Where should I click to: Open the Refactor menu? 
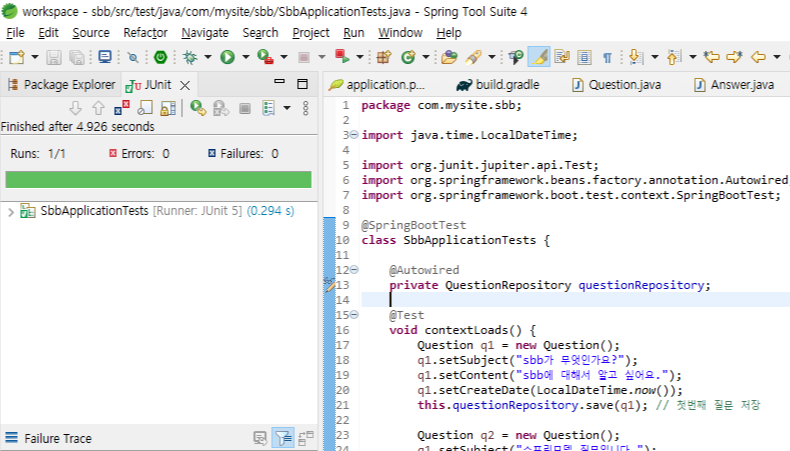pyautogui.click(x=145, y=33)
